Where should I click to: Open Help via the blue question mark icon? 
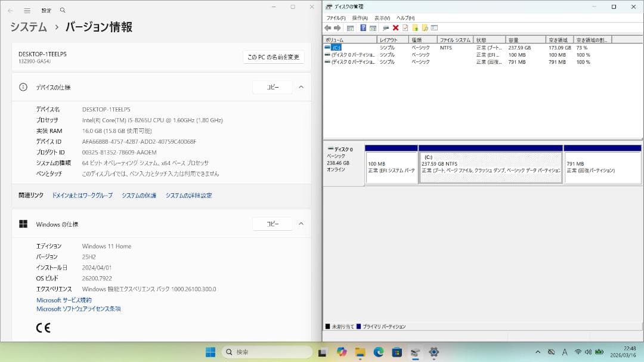pyautogui.click(x=363, y=28)
